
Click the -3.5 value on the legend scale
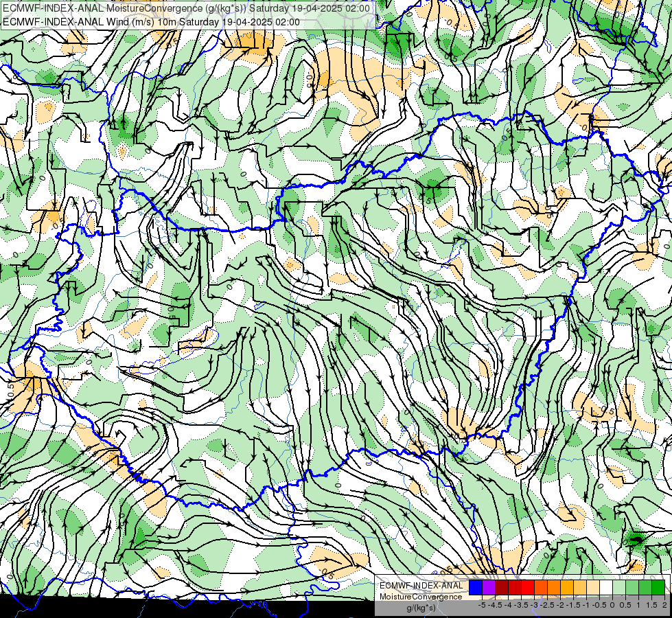tap(521, 605)
